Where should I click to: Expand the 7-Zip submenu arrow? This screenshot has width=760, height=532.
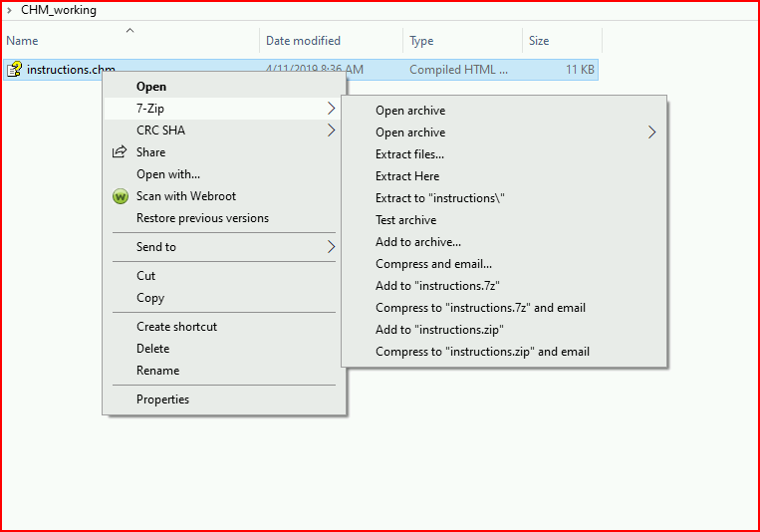(331, 109)
